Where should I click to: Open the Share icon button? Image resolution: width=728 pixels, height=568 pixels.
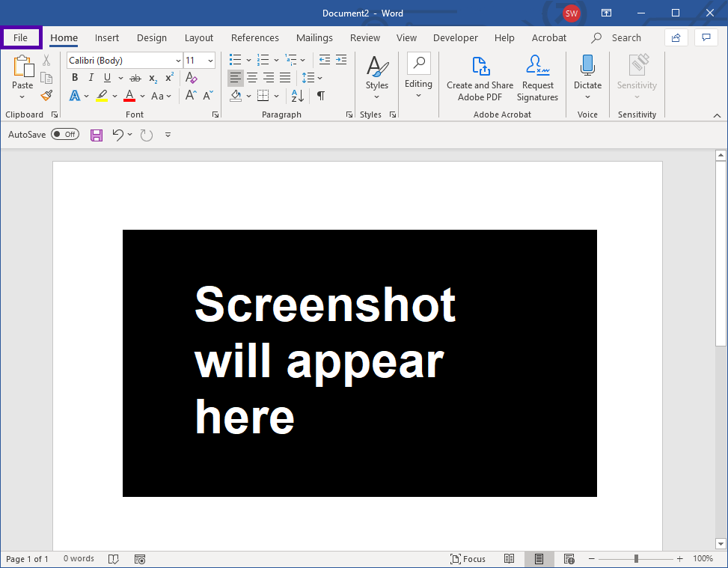point(676,37)
